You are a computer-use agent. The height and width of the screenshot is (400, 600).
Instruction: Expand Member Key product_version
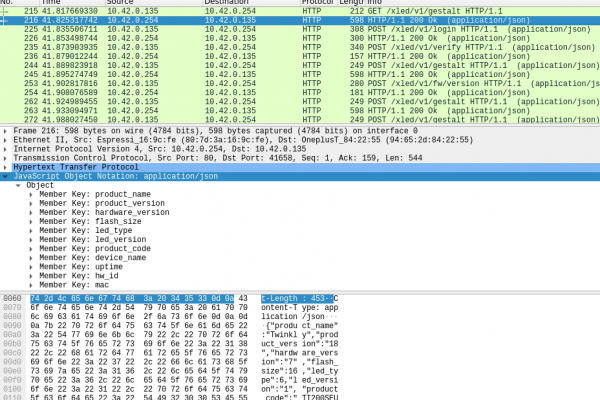[31, 204]
